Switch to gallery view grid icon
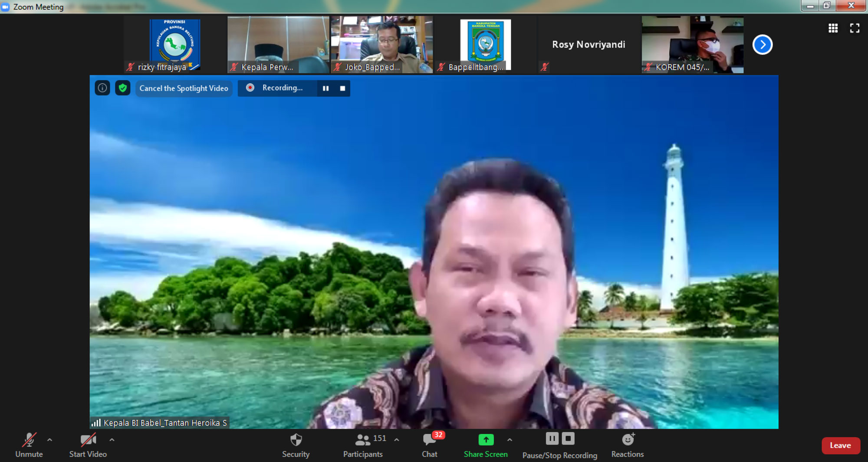This screenshot has height=462, width=868. point(833,28)
